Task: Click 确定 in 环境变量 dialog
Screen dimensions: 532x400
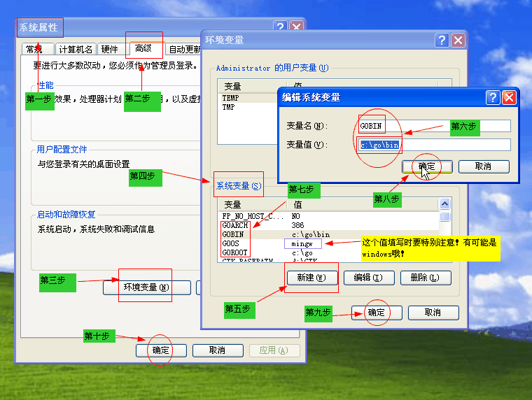Action: 377,313
